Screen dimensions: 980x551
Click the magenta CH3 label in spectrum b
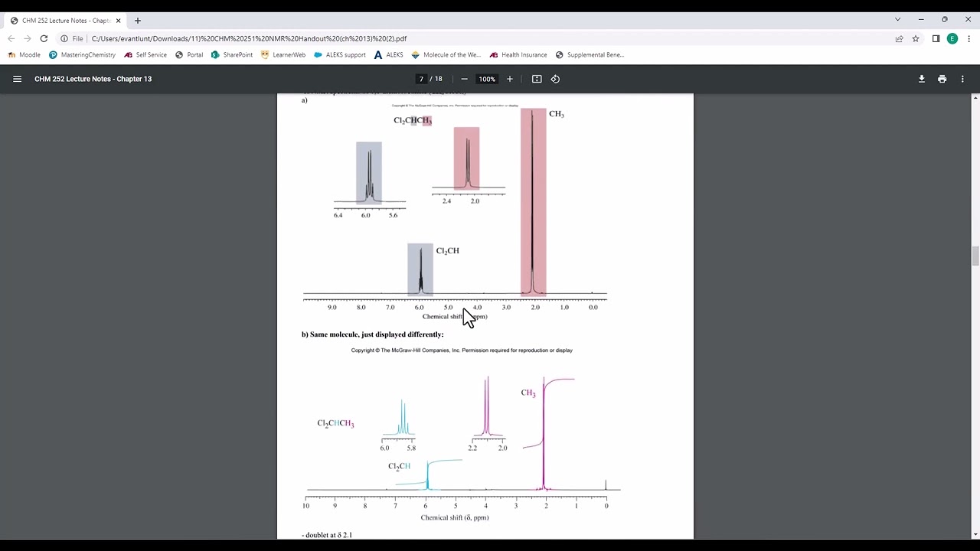[528, 393]
